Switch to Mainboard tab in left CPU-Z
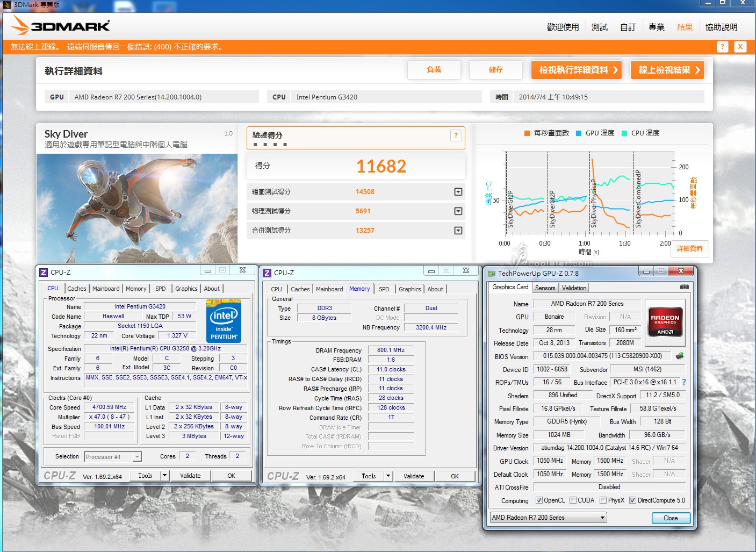This screenshot has width=756, height=552. pyautogui.click(x=106, y=289)
